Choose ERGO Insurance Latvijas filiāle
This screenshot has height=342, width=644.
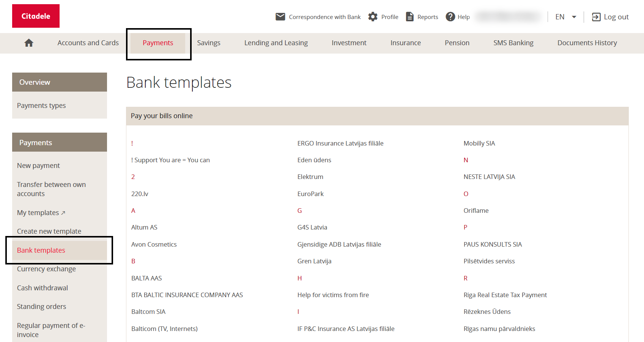[340, 143]
